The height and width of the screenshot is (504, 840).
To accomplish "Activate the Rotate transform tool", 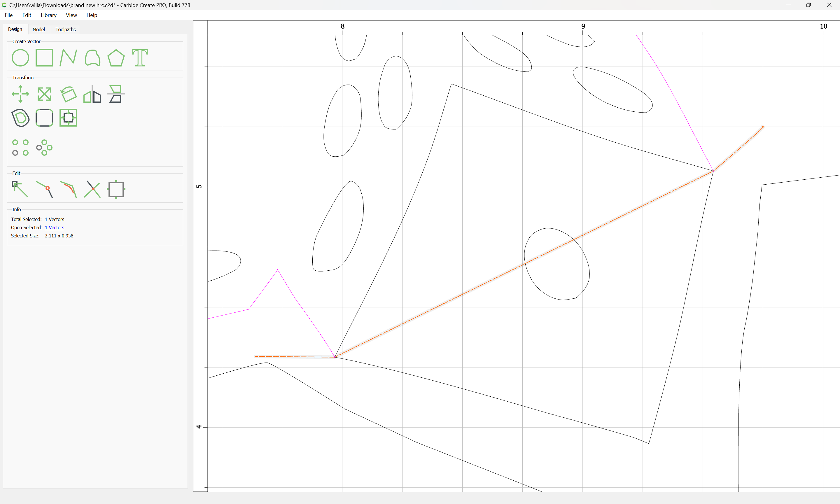I will [x=68, y=94].
